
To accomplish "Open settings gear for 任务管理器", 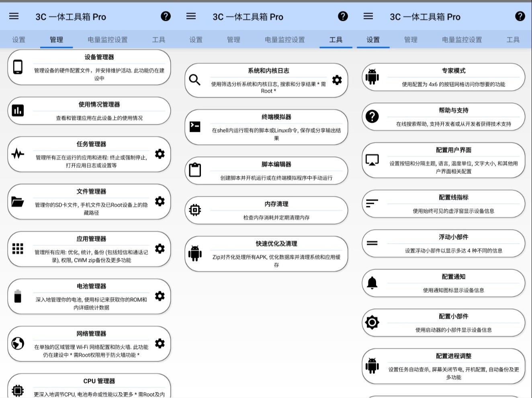I will click(160, 154).
